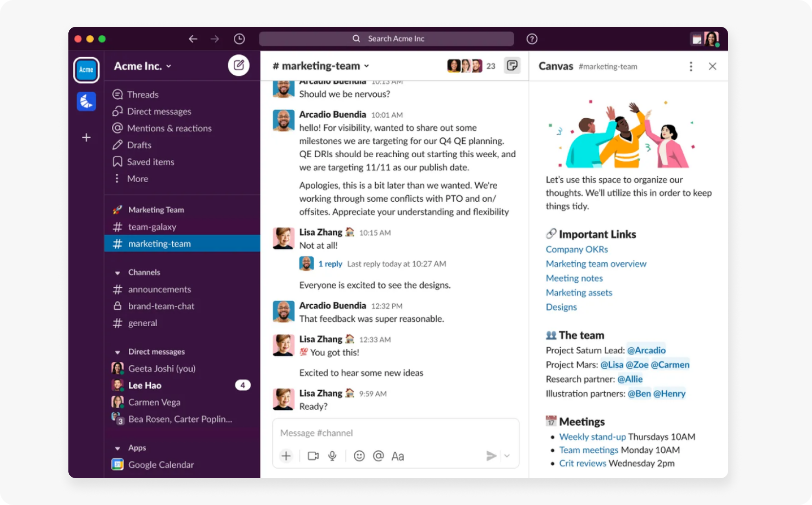Open text formatting with the Aa icon
The image size is (812, 505).
coord(398,456)
